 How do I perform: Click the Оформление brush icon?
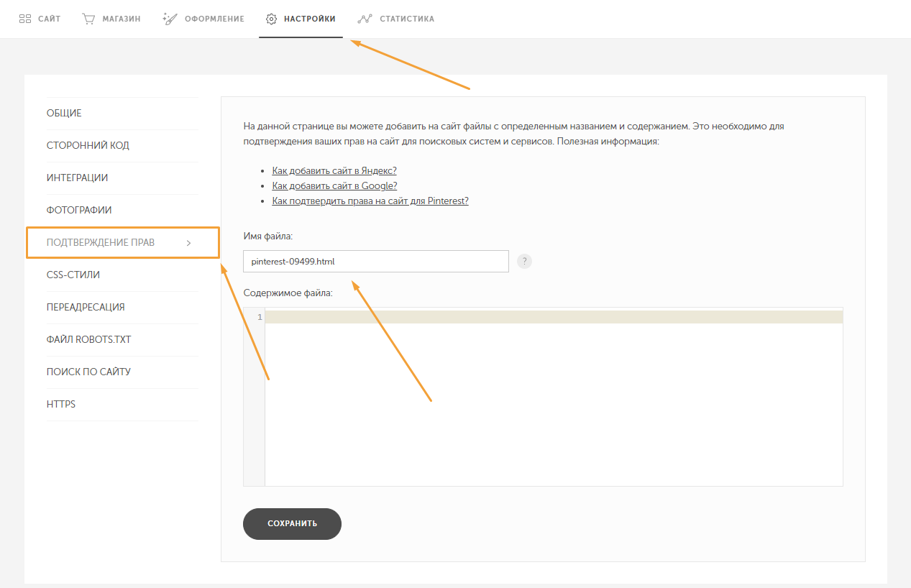coord(170,19)
